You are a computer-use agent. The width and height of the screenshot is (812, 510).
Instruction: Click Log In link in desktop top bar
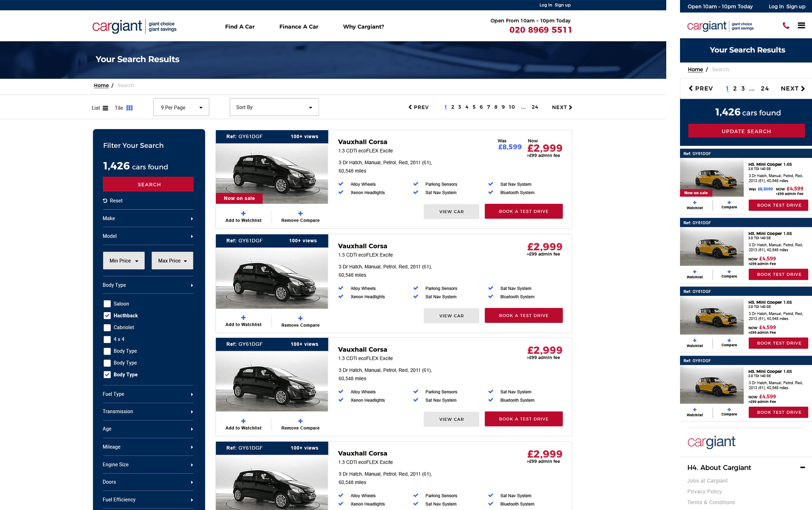click(545, 5)
